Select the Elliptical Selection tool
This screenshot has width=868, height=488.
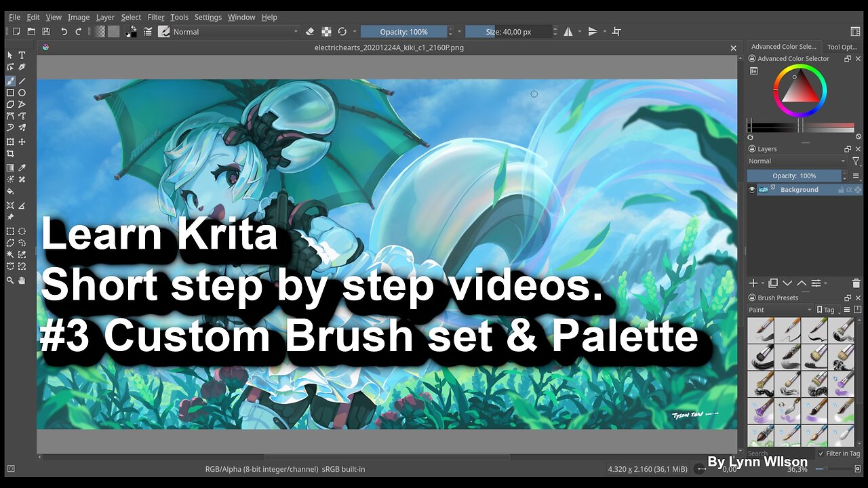(22, 231)
